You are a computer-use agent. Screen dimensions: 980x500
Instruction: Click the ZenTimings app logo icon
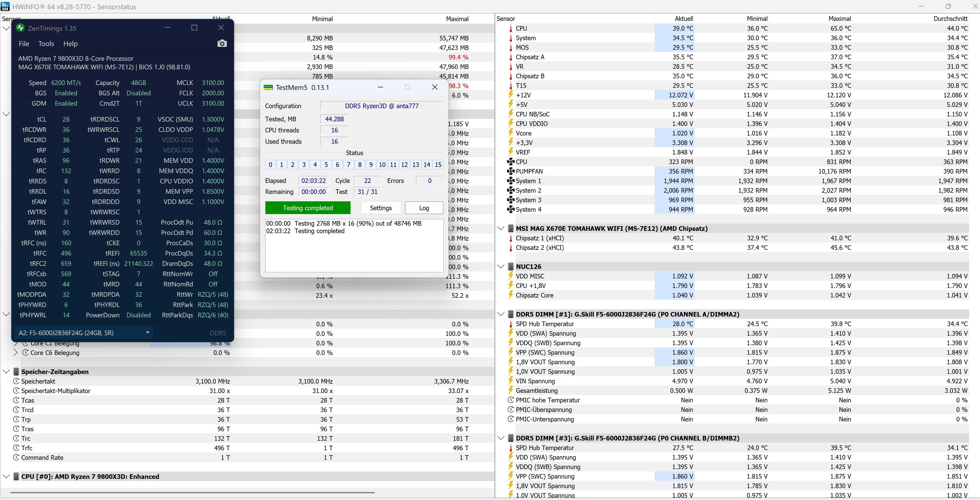(21, 28)
